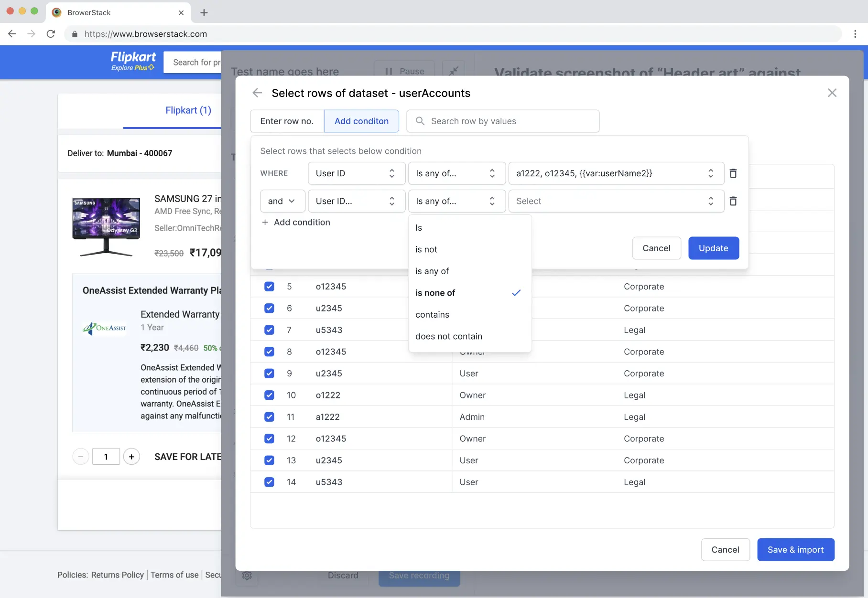Open the 'and' operator dropdown
This screenshot has height=598, width=868.
coord(282,201)
